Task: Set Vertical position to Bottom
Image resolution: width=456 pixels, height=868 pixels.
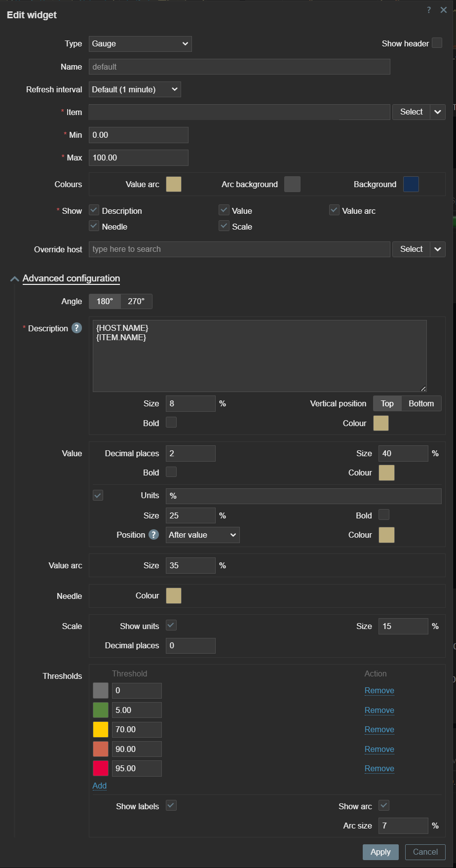Action: coord(421,403)
